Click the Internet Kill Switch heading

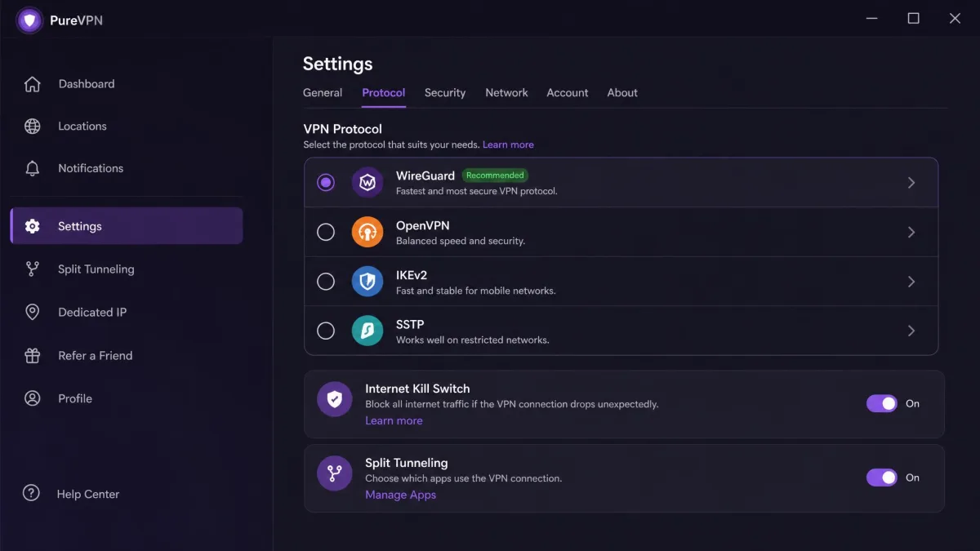[417, 389]
